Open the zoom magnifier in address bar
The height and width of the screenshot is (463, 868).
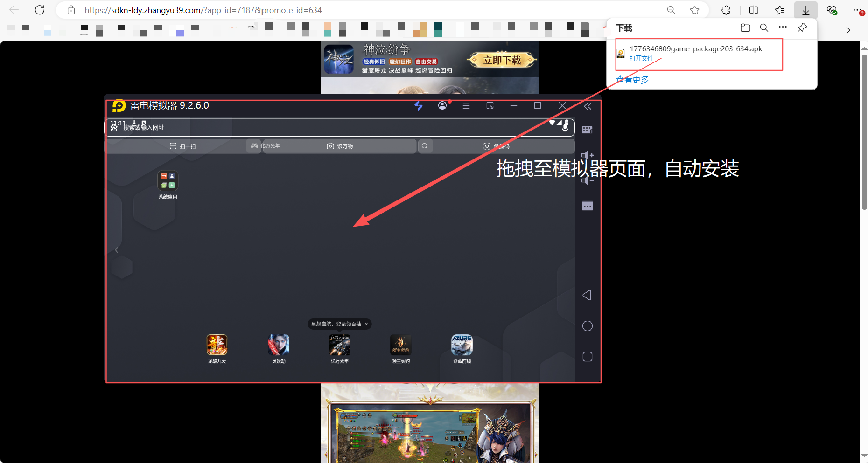point(671,10)
